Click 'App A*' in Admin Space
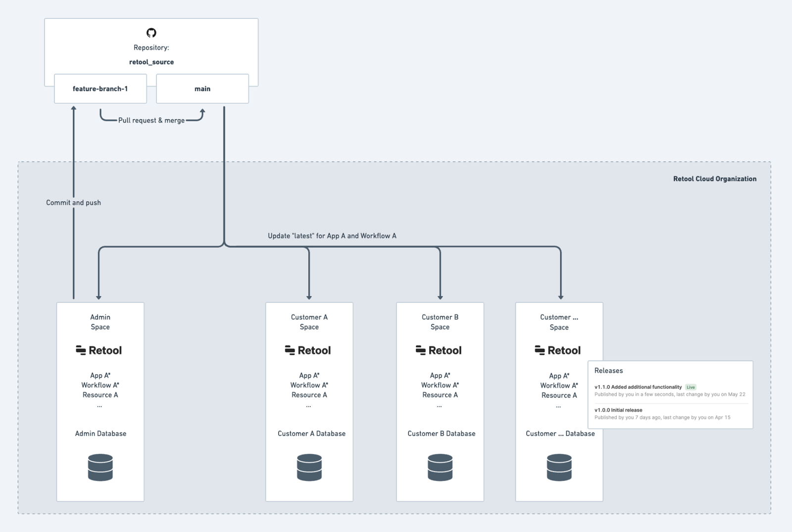Image resolution: width=792 pixels, height=532 pixels. pos(100,376)
